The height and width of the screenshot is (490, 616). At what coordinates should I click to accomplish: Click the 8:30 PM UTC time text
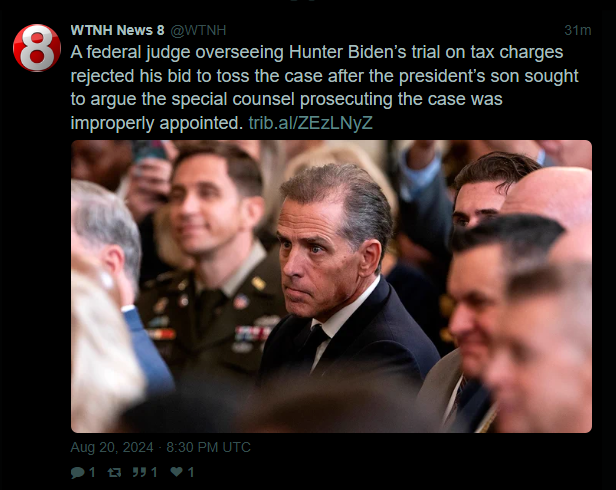click(x=208, y=447)
